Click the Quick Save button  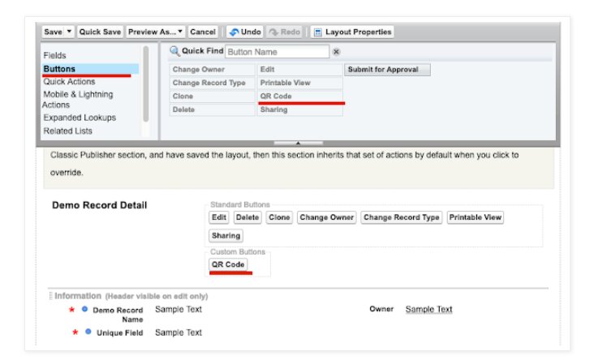pos(101,32)
